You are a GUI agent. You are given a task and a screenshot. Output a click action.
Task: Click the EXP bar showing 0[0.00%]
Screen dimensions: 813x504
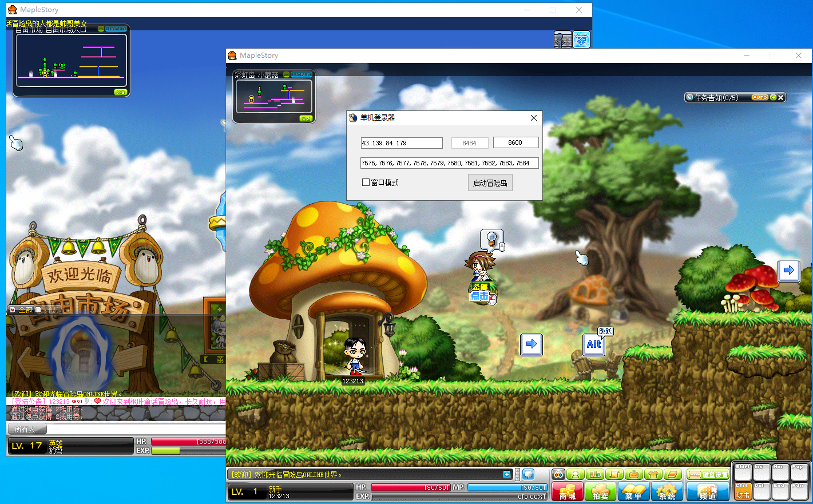pyautogui.click(x=459, y=497)
